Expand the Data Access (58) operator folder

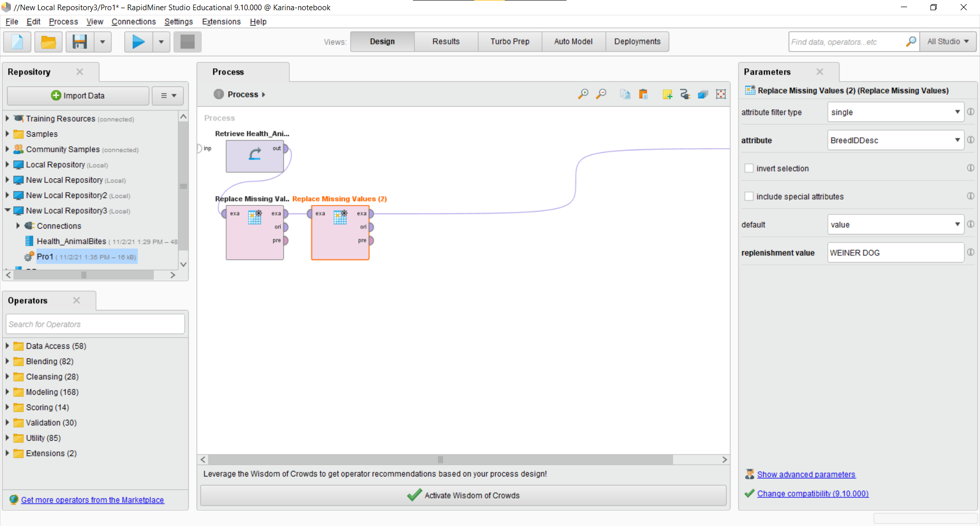7,346
